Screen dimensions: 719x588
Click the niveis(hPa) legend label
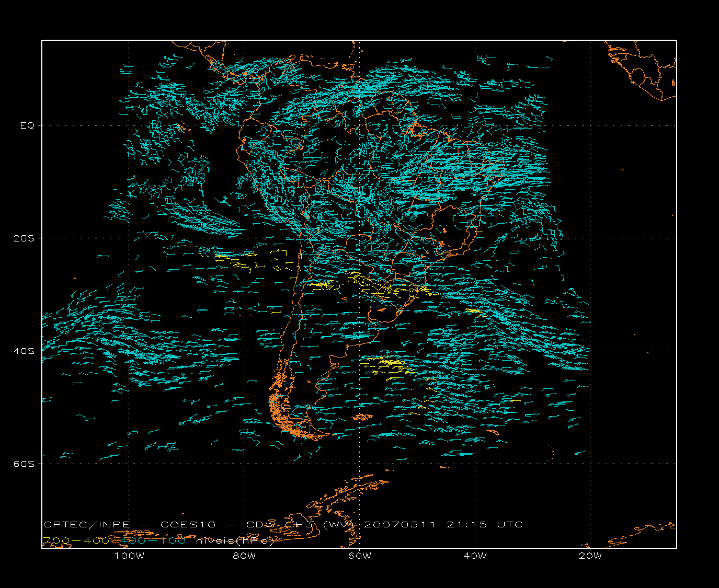pos(235,540)
